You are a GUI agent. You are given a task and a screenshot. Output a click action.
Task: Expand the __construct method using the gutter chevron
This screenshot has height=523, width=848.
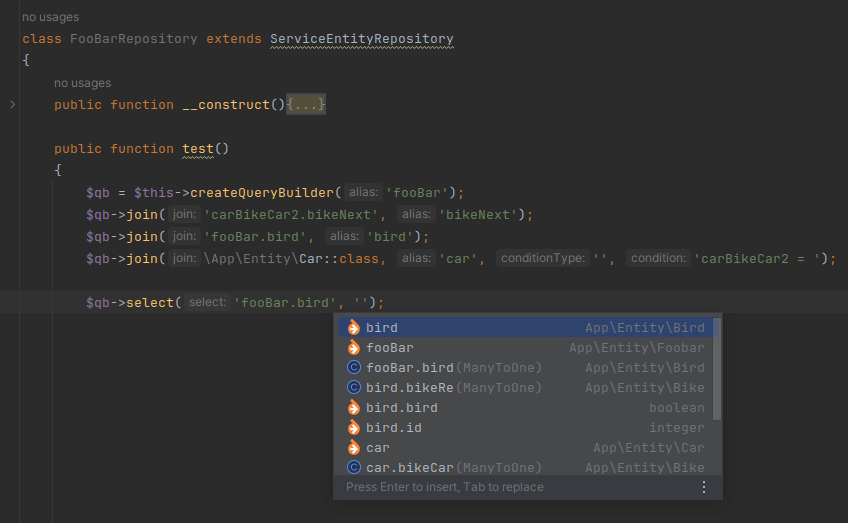[12, 105]
